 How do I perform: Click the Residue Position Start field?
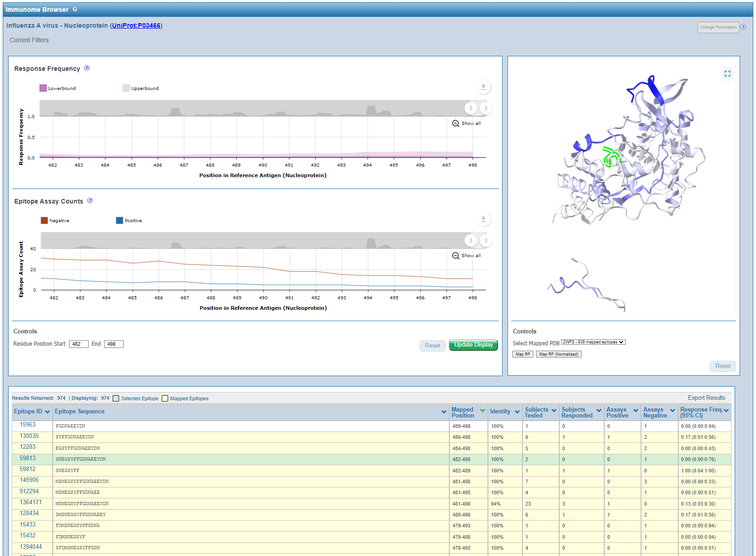click(x=79, y=344)
